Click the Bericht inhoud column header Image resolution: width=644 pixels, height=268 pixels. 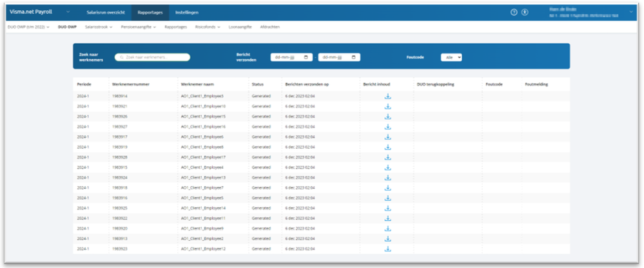coord(376,84)
